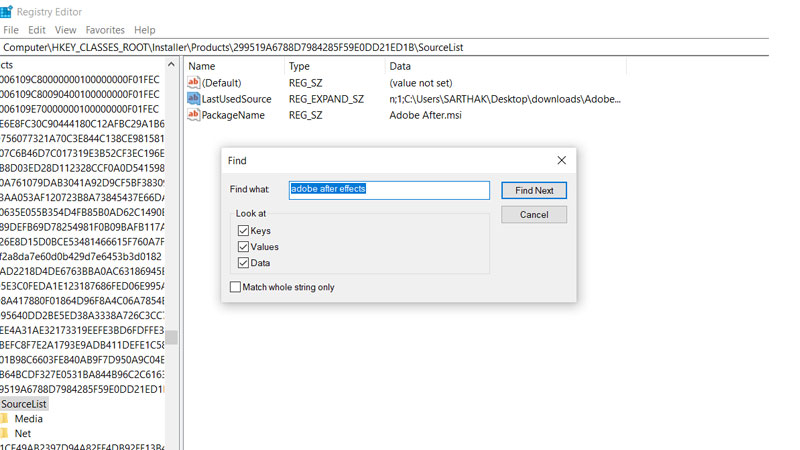Click the Find what text field
800x450 pixels.
click(x=389, y=190)
